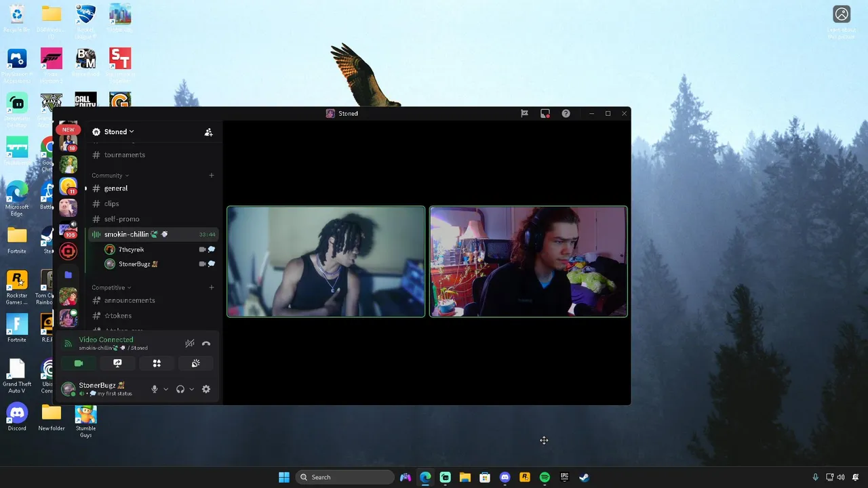The height and width of the screenshot is (488, 868).
Task: Start sharing your screen
Action: (x=117, y=363)
